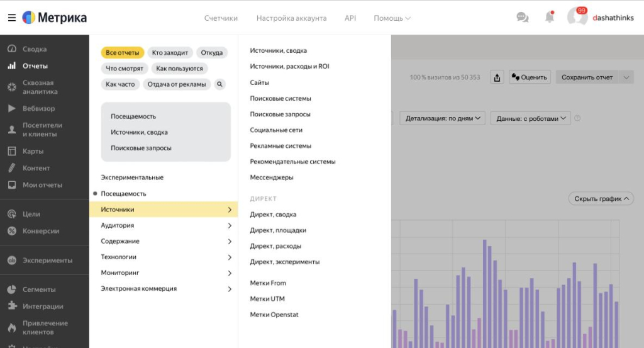Open 'Детализация: по дням' dropdown
Screen dimensions: 644x348
tap(444, 118)
